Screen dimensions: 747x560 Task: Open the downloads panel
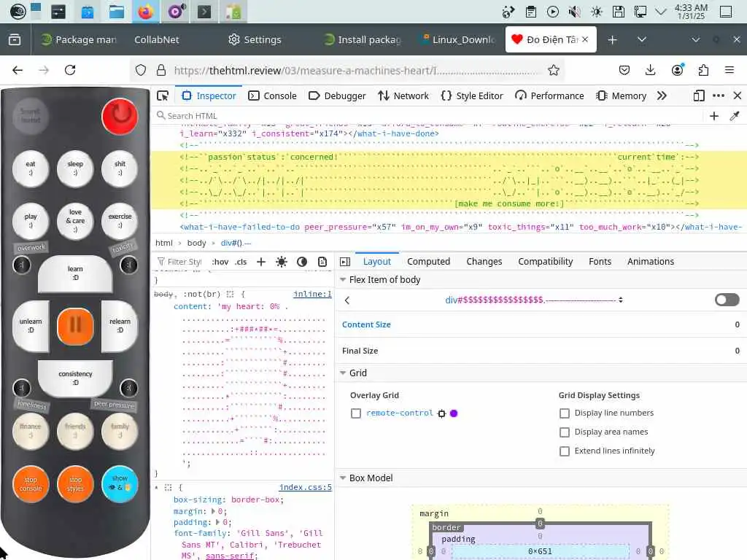(650, 70)
